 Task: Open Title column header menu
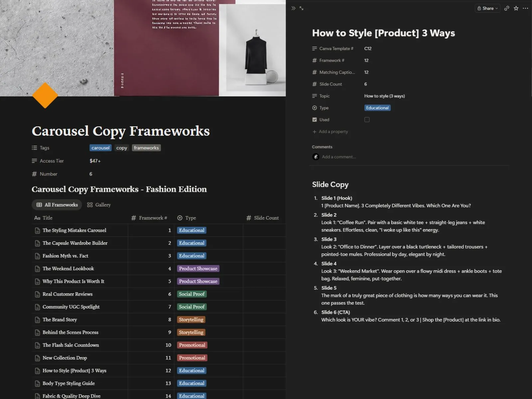(43, 218)
